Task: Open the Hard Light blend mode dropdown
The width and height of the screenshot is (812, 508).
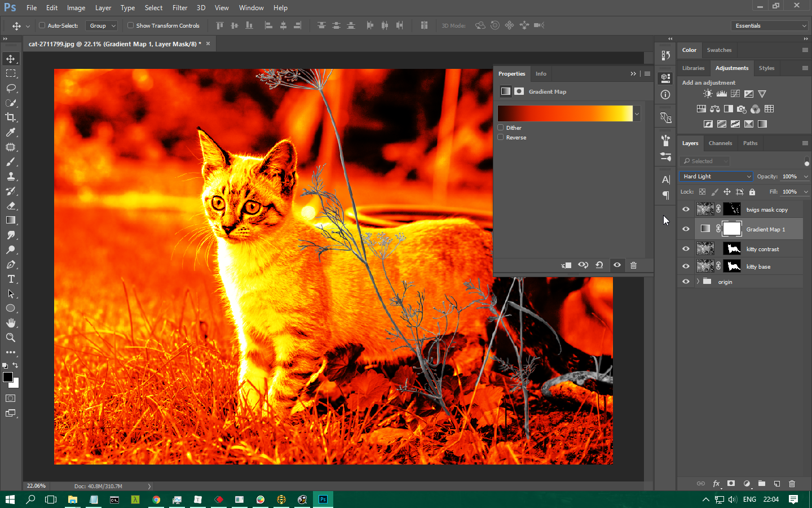Action: coord(716,176)
